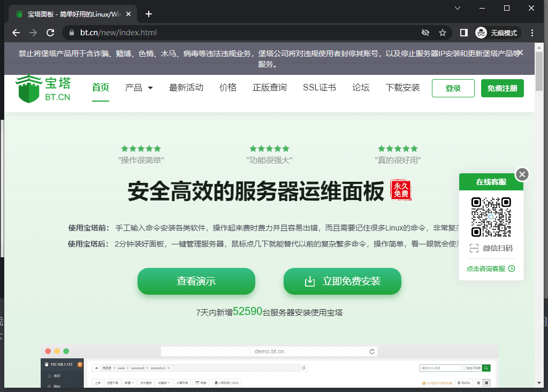Close the 在线客服 floating widget

pos(522,174)
